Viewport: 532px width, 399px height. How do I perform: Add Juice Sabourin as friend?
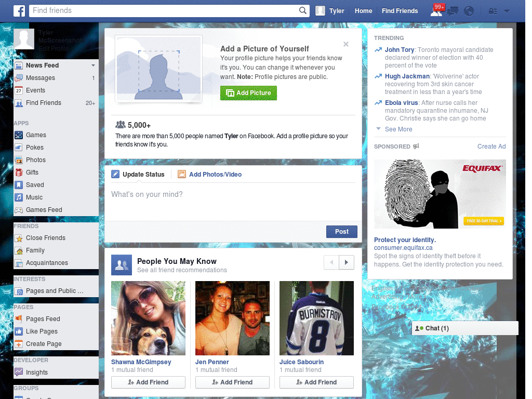tap(316, 382)
